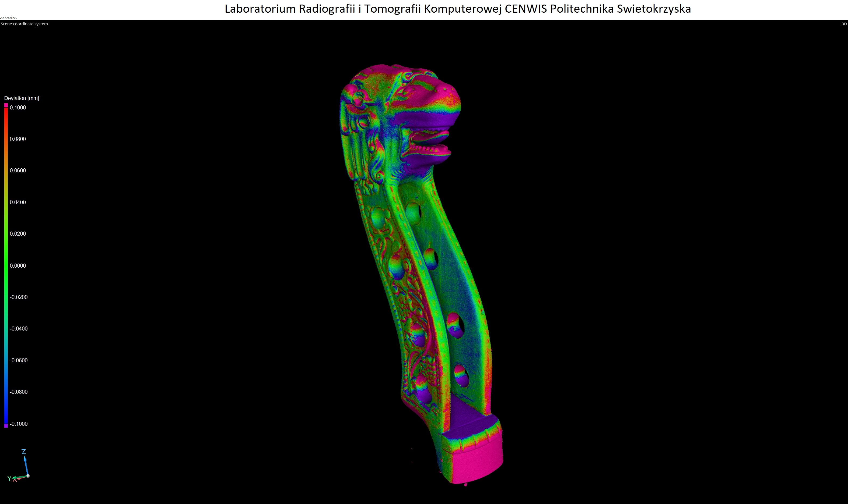
Task: Click the Laboratorium Radiografii title header
Action: tap(458, 9)
